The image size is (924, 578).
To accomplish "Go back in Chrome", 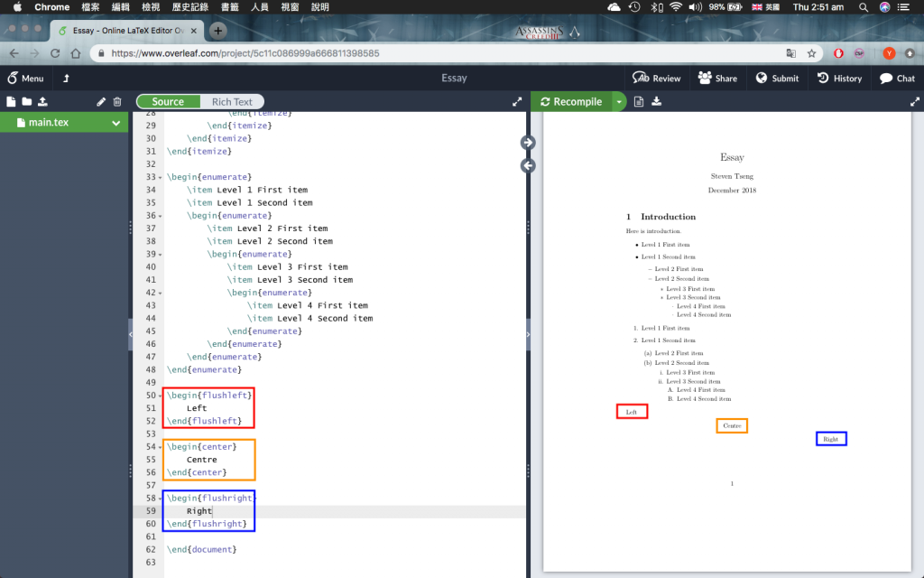I will (14, 53).
